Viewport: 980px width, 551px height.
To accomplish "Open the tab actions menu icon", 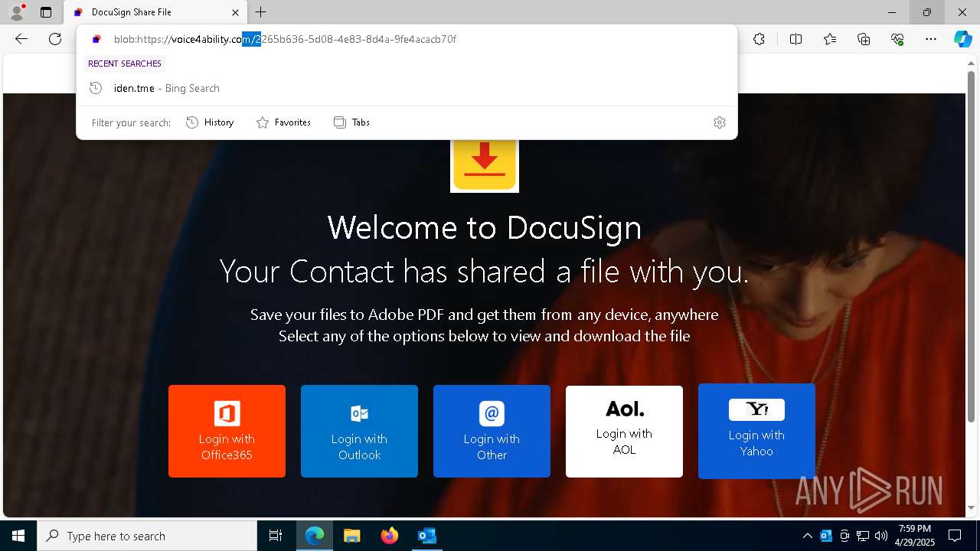I will coord(46,12).
